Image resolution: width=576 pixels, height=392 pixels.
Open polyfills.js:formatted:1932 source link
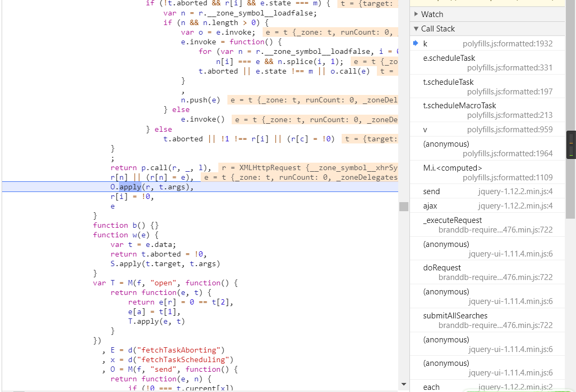point(507,44)
